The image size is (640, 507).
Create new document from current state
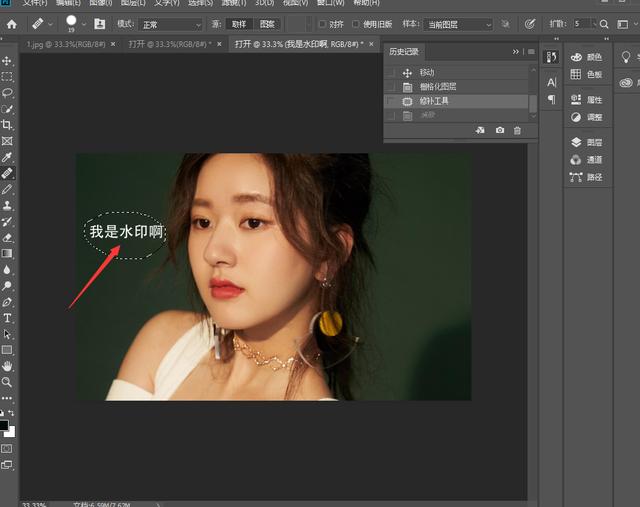pos(480,130)
